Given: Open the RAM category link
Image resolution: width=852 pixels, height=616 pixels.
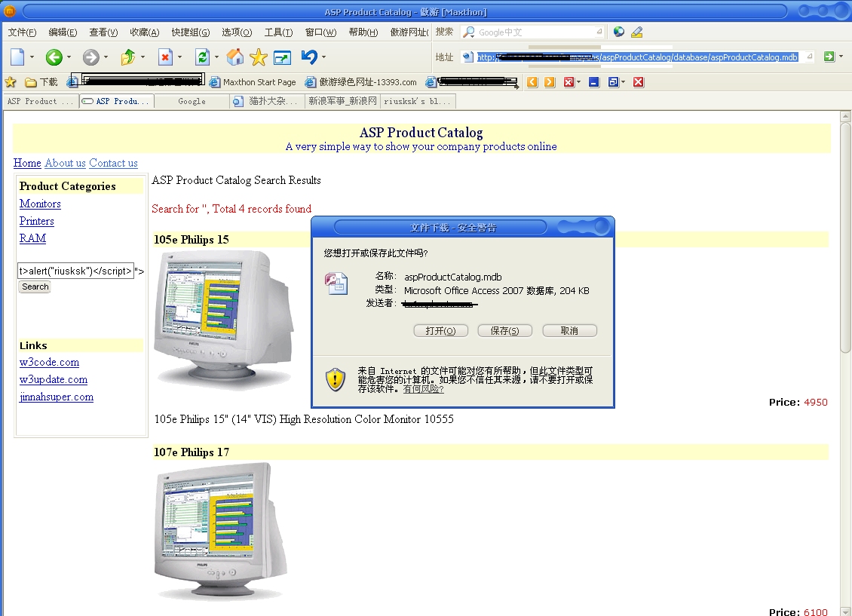Looking at the screenshot, I should (32, 238).
